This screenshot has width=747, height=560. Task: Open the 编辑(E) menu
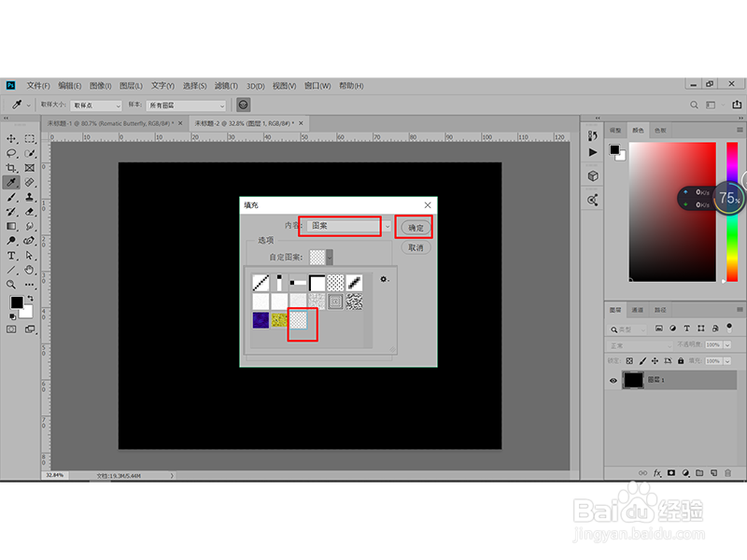point(69,86)
